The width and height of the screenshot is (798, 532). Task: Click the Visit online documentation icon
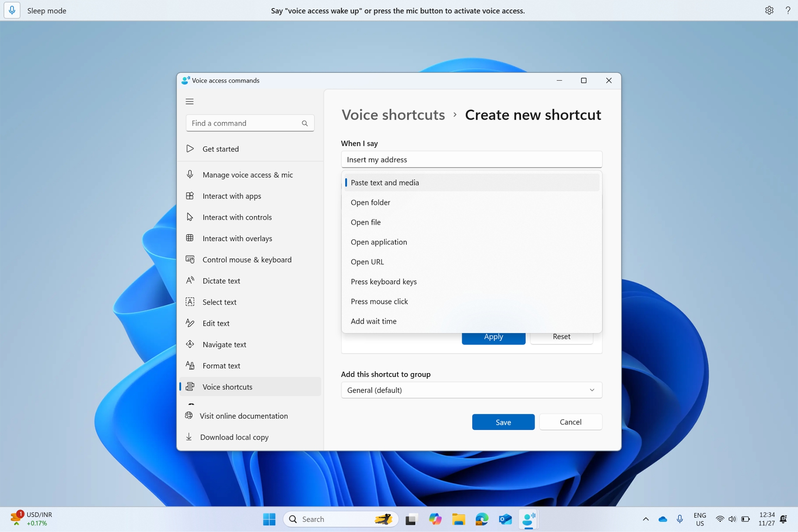(190, 416)
